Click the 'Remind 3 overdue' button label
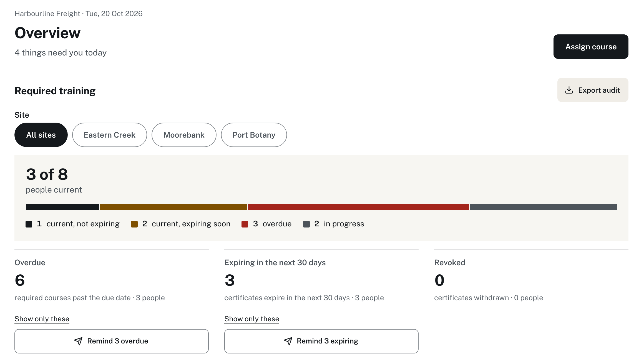Viewport: 644px width, 359px height. tap(118, 341)
